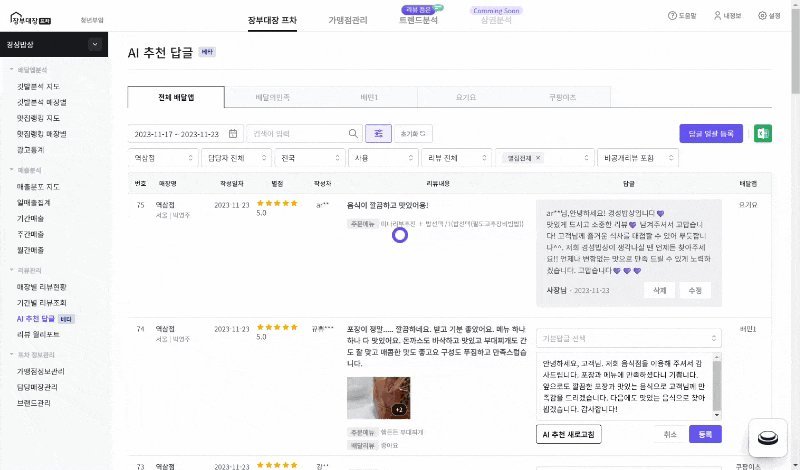The height and width of the screenshot is (470, 800).
Task: Click AI 추천 새로고침 button
Action: [x=569, y=434]
